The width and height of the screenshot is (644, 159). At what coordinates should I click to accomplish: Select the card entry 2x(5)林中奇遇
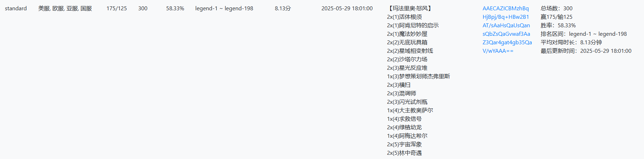coord(404,153)
